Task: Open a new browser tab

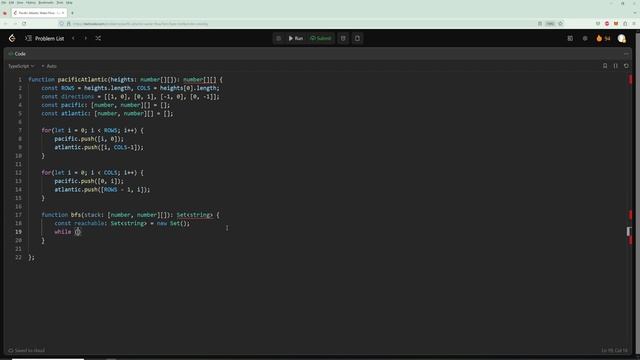Action: pyautogui.click(x=72, y=13)
